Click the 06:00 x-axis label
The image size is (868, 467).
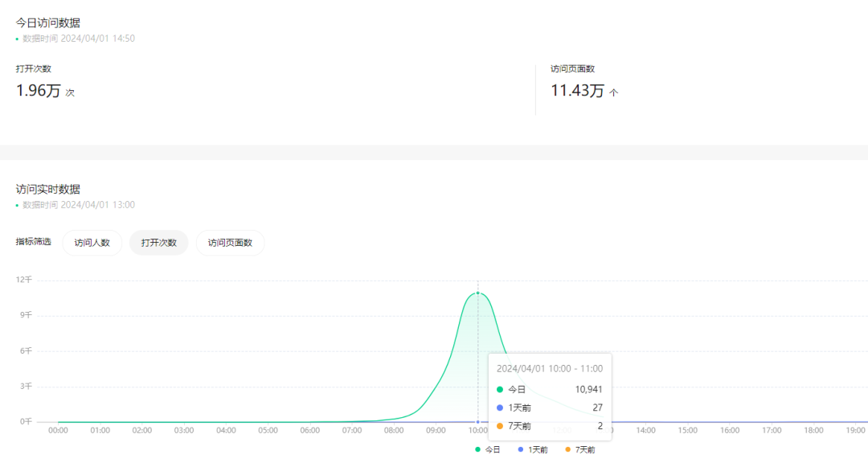coord(310,431)
